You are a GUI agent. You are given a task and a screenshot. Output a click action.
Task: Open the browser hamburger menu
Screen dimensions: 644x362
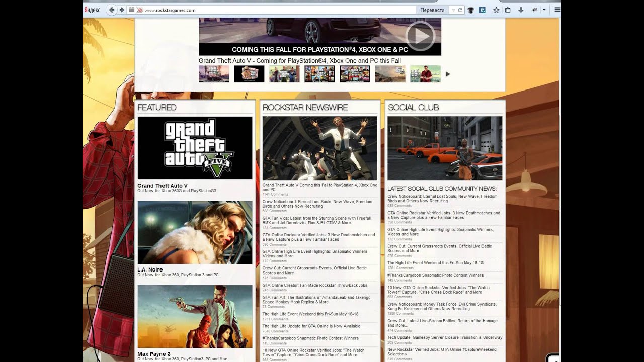coord(557,10)
